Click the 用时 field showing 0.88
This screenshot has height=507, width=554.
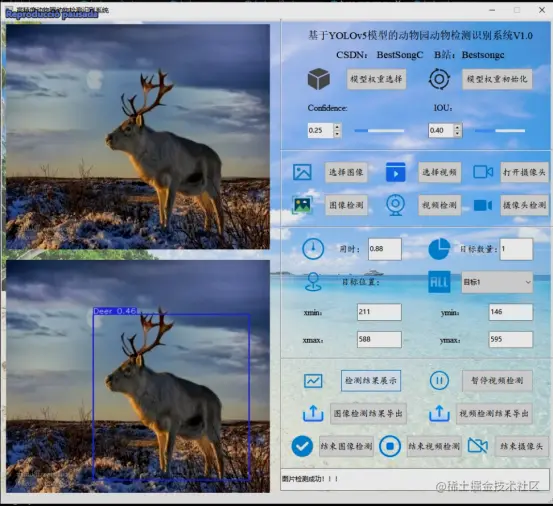385,249
